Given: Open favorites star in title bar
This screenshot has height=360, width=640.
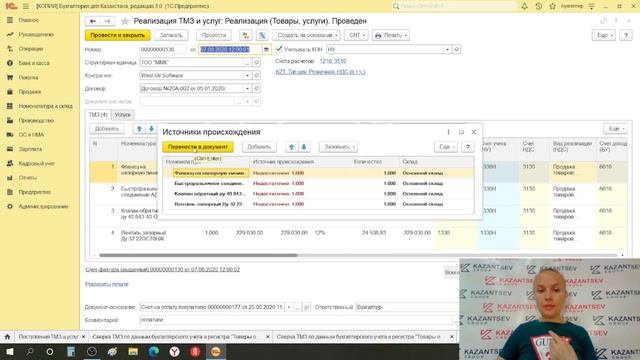Looking at the screenshot, I should pos(552,6).
